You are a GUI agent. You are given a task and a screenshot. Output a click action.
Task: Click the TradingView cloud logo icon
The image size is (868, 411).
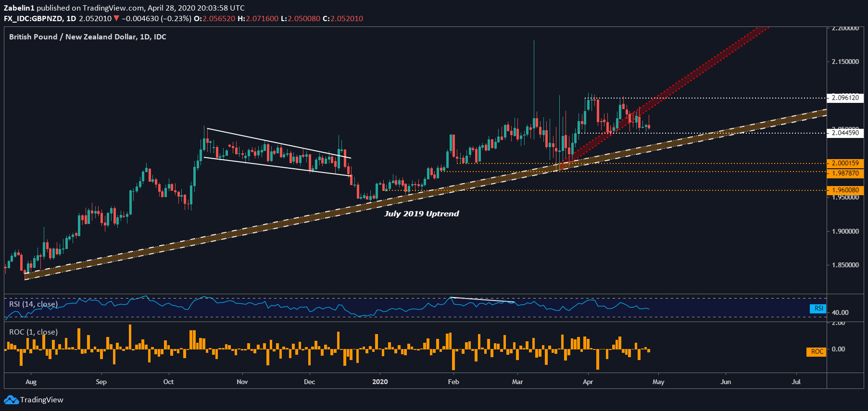11,400
